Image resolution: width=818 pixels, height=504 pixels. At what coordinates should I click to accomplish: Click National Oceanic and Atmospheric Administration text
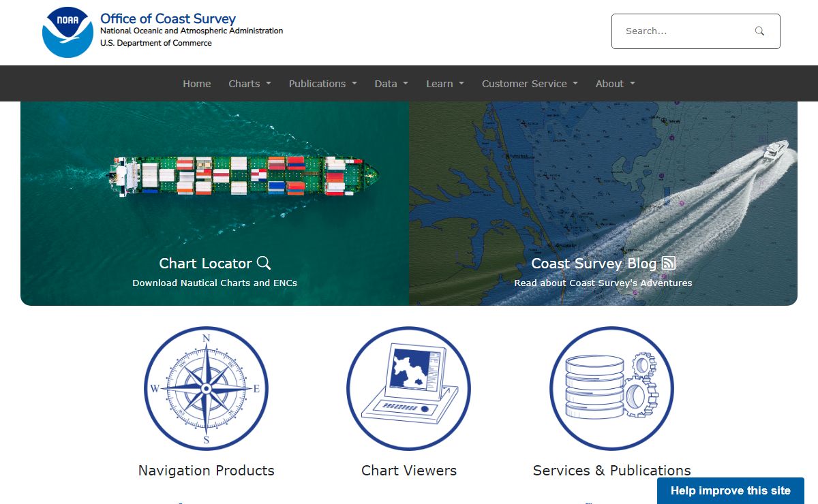point(192,31)
